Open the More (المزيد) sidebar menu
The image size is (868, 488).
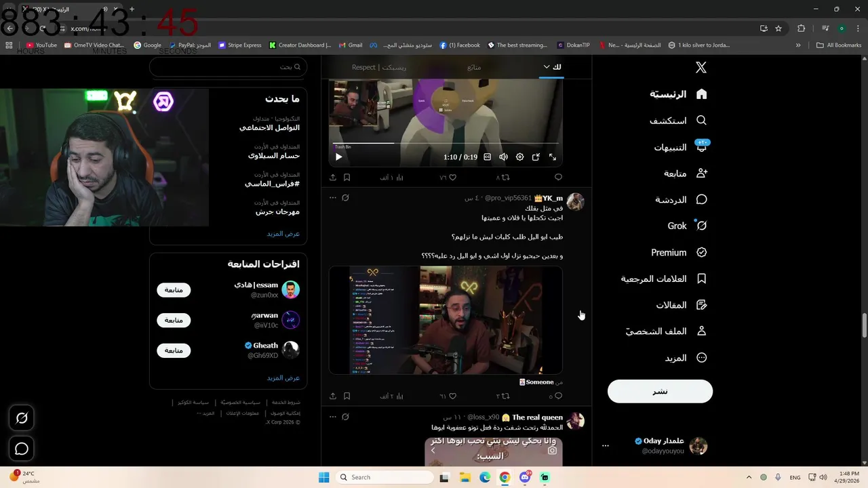(x=686, y=358)
